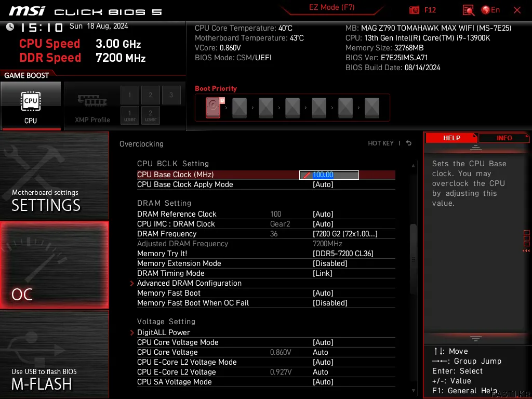Click the second boot priority device slot

coord(240,108)
